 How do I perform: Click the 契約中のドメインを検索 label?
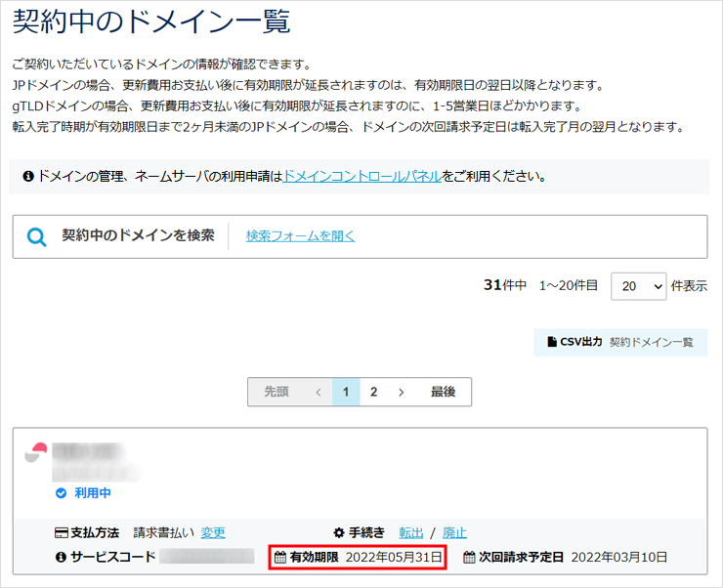138,235
